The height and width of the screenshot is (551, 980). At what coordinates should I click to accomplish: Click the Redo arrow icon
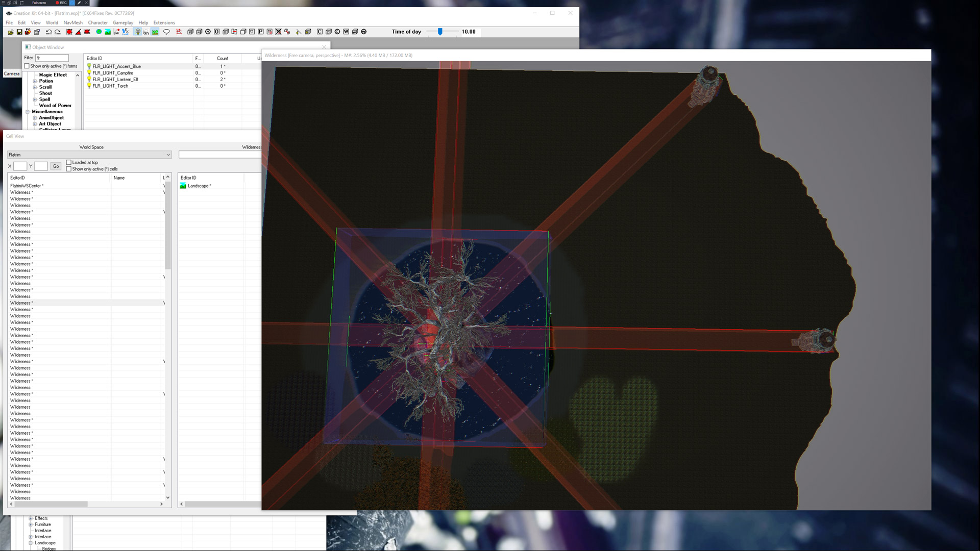pos(58,32)
